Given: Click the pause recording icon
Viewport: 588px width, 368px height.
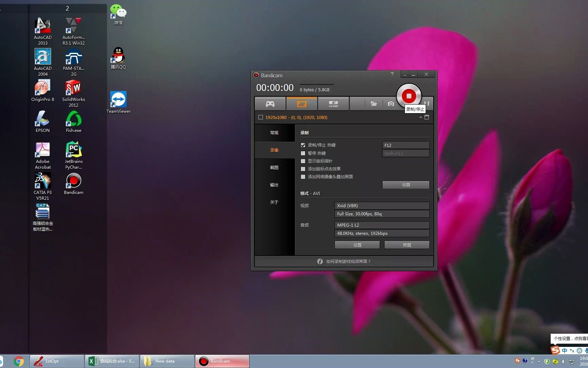Looking at the screenshot, I should pyautogui.click(x=427, y=104).
